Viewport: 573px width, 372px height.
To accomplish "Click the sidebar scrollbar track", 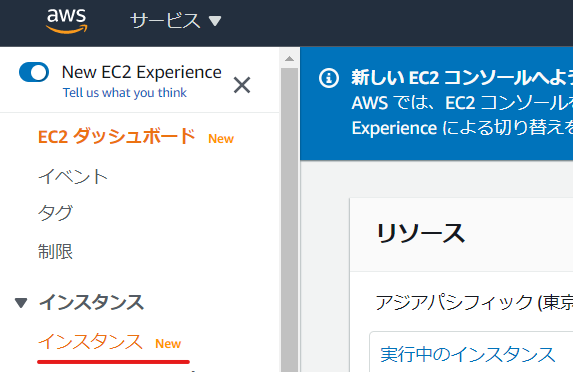I will point(289,219).
